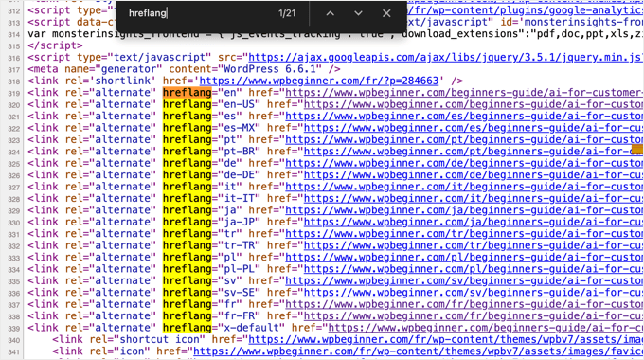Open the hreflang "es-MX" alternate link
Screen dimensions: 644x360
click(x=474, y=128)
